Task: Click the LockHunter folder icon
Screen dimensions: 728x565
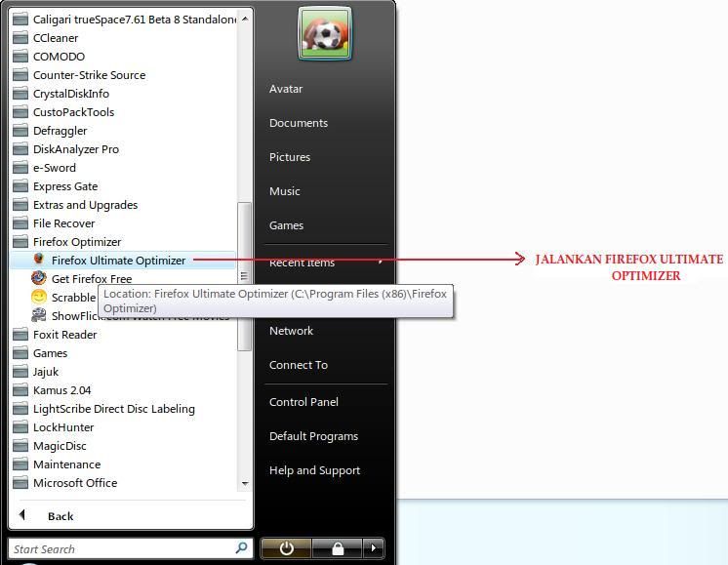Action: (x=20, y=427)
